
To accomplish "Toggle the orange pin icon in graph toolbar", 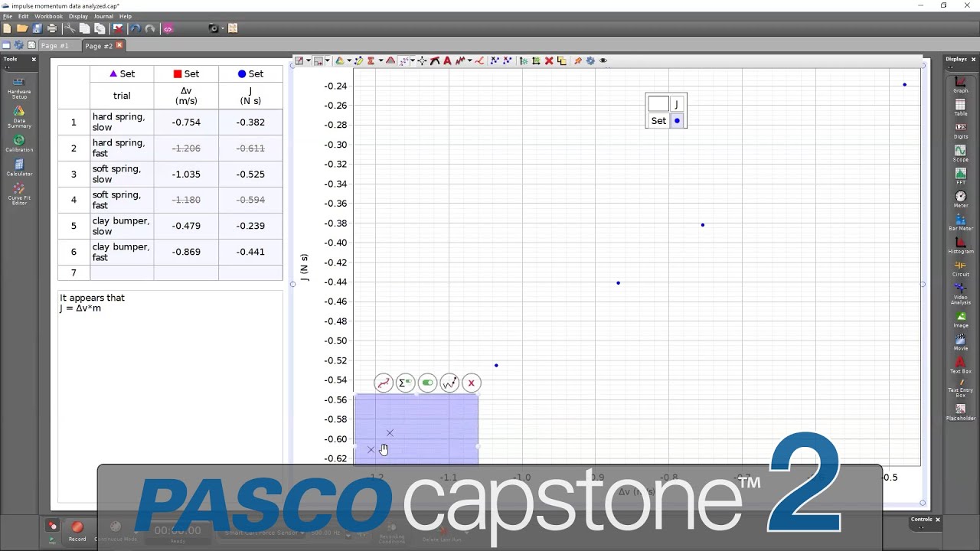I will [x=577, y=60].
